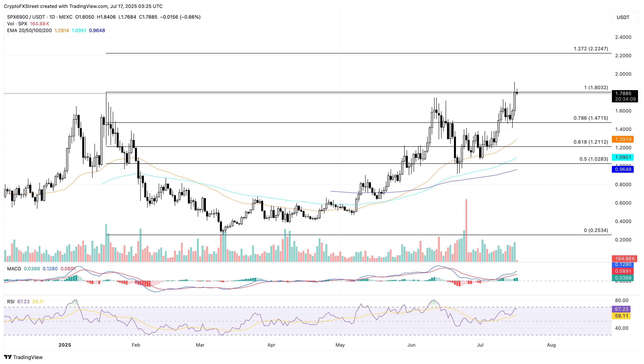Click the orange 1.2914 value in EMA legend
644x364 pixels.
61,30
